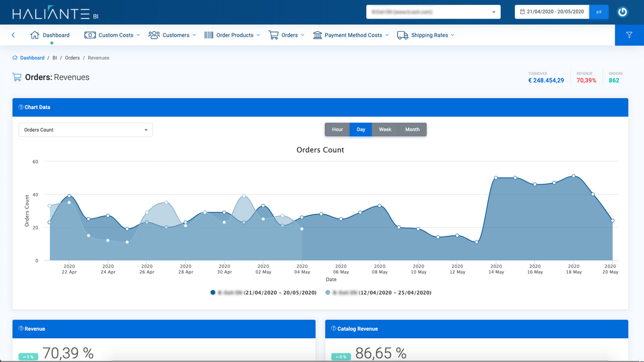This screenshot has width=644, height=362.
Task: Switch chart granularity to Week
Action: 385,129
